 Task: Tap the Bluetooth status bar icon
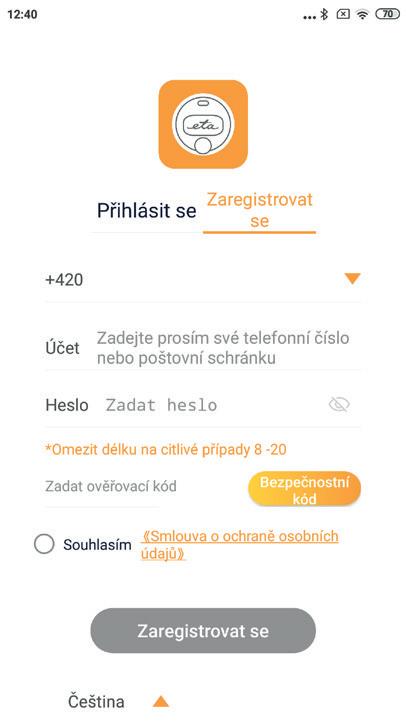pyautogui.click(x=324, y=14)
